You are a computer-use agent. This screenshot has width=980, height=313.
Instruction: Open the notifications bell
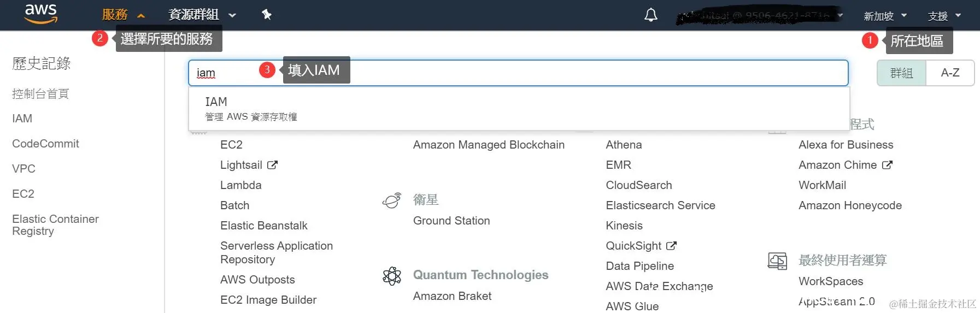point(650,15)
